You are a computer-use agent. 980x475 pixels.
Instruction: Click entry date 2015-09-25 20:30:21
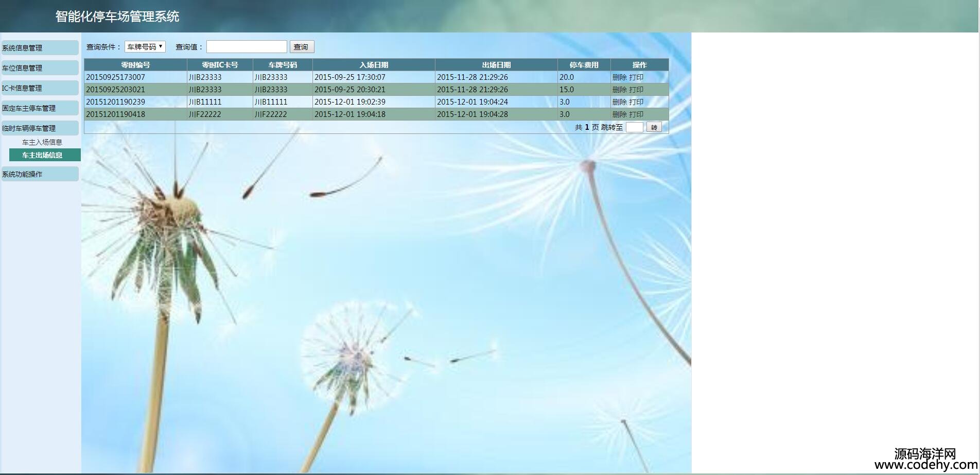point(374,90)
